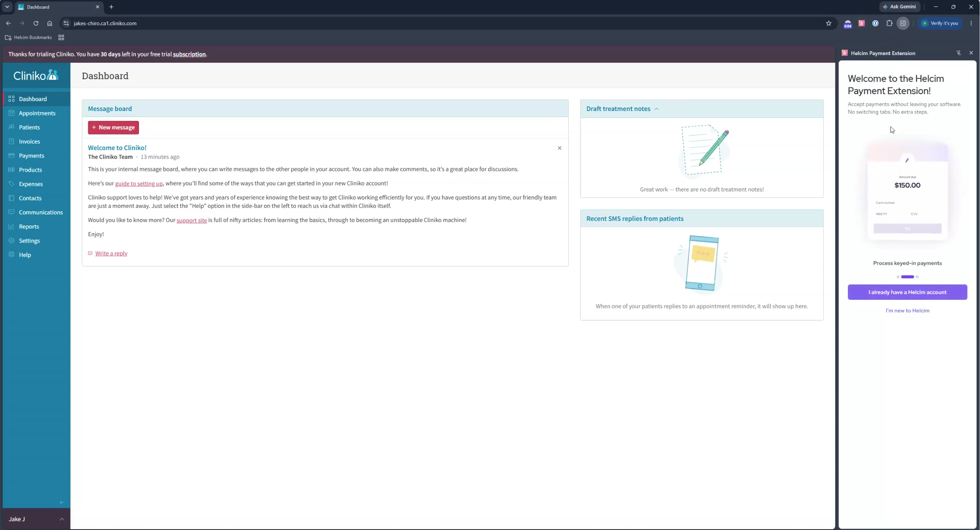The image size is (980, 530).
Task: Open the 1Password extension icon
Action: 875,23
